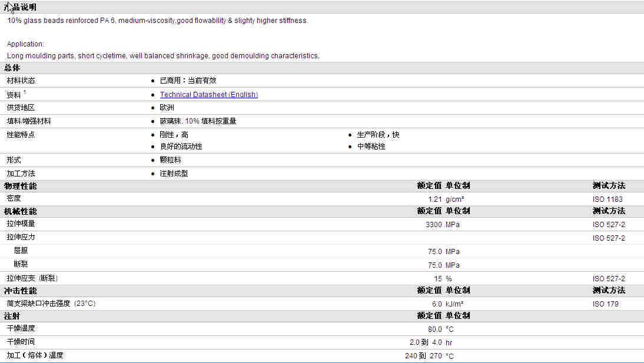Click the '产品说明' header at top
Screen dimensions: 644x363
pyautogui.click(x=20, y=7)
